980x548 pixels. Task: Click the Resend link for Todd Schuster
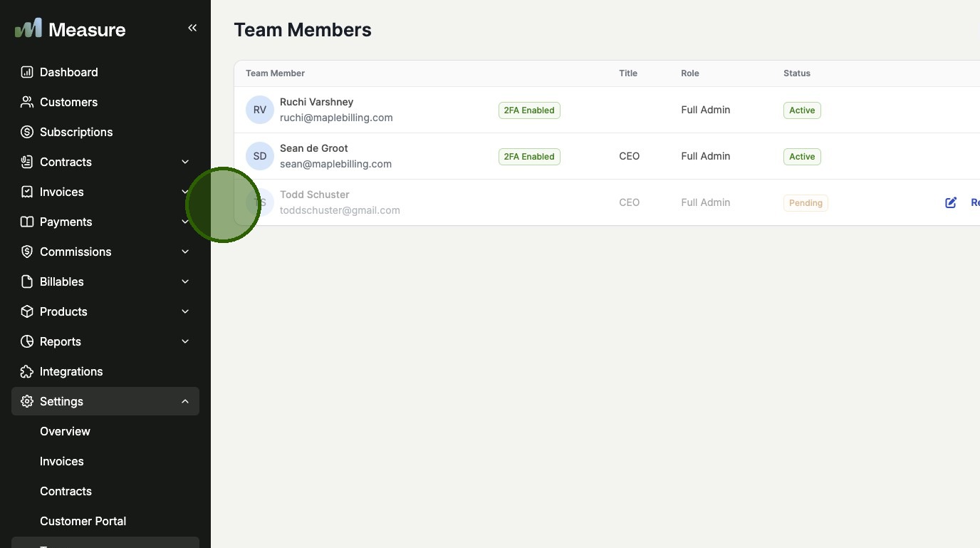(x=974, y=202)
